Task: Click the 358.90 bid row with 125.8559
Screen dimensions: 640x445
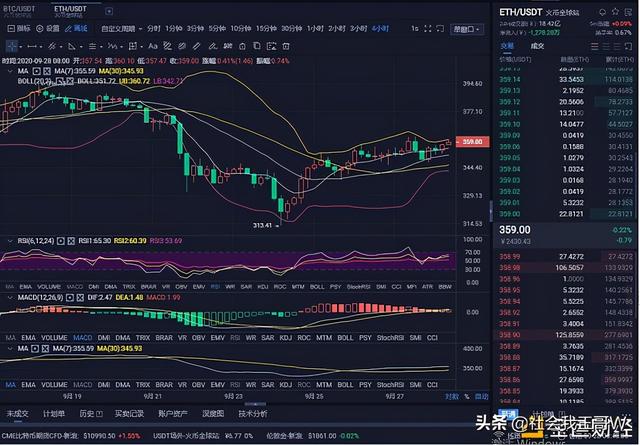Action: [566, 335]
